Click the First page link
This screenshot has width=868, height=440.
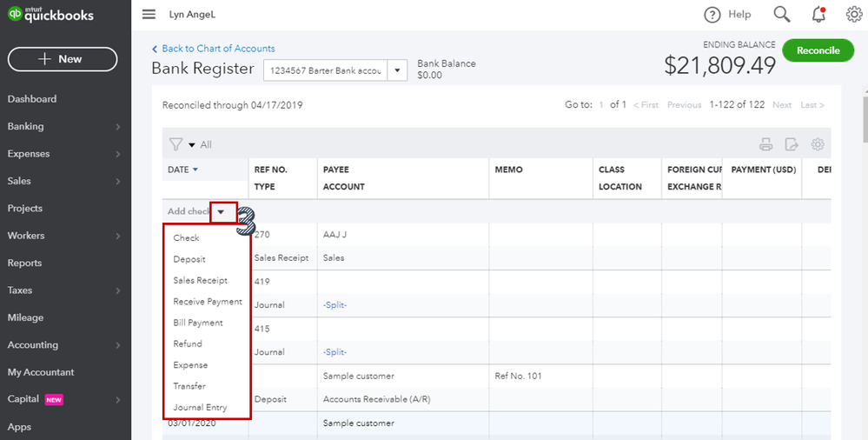click(x=646, y=104)
